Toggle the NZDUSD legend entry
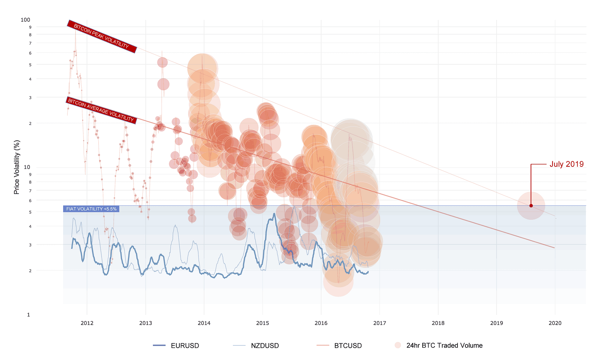Screen dimensions: 610x364 256,345
